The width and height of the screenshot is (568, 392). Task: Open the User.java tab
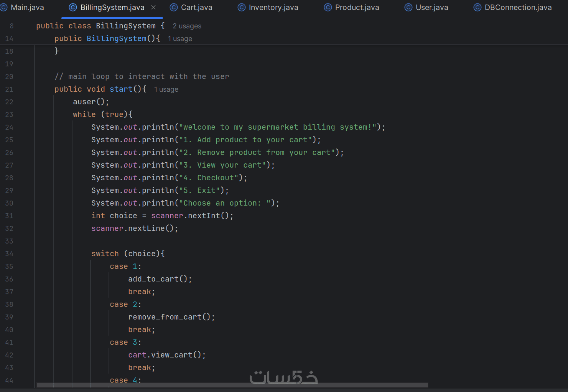(x=426, y=7)
